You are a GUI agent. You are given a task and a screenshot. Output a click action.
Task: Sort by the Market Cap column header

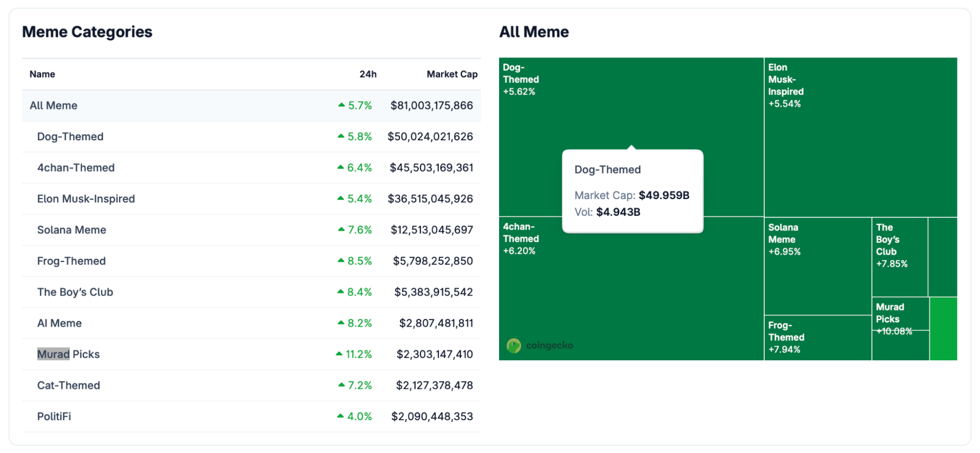tap(452, 74)
